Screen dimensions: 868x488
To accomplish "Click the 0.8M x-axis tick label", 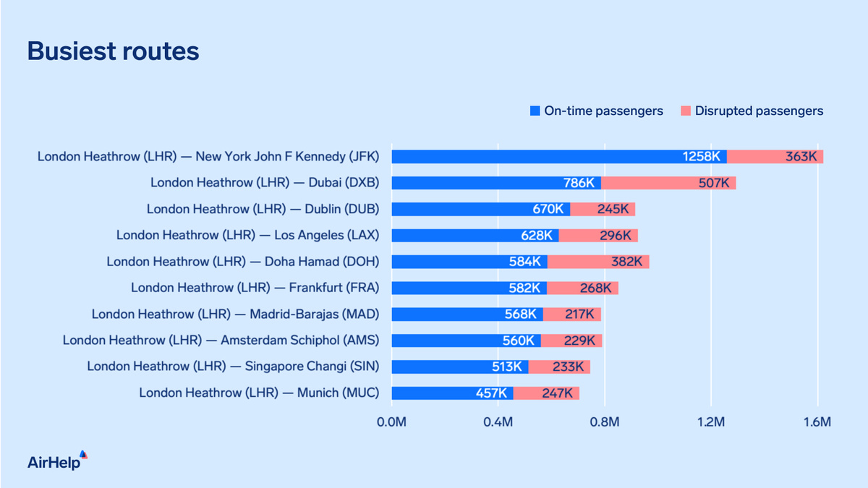I will [605, 421].
